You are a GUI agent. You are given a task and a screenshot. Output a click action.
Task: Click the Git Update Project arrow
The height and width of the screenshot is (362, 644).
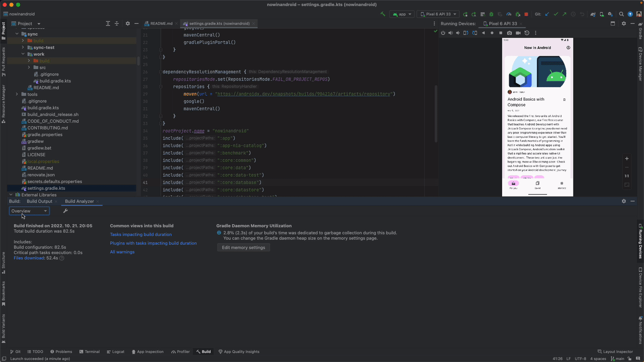547,14
